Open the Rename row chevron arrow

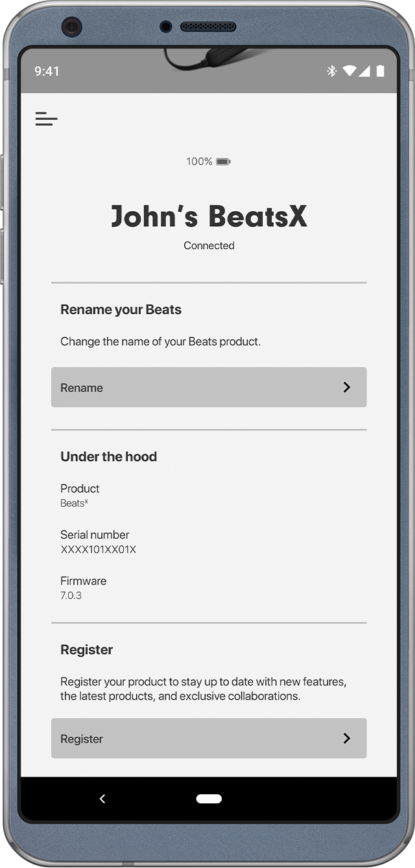[347, 387]
